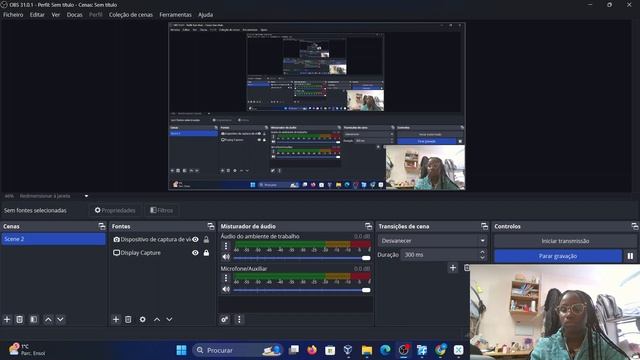640x360 pixels.
Task: Toggle visibility of Display Capture source
Action: point(196,253)
